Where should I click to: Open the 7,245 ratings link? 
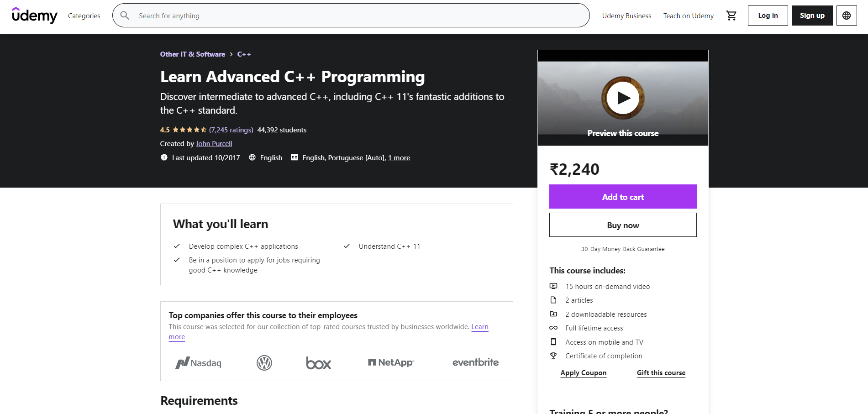point(231,130)
